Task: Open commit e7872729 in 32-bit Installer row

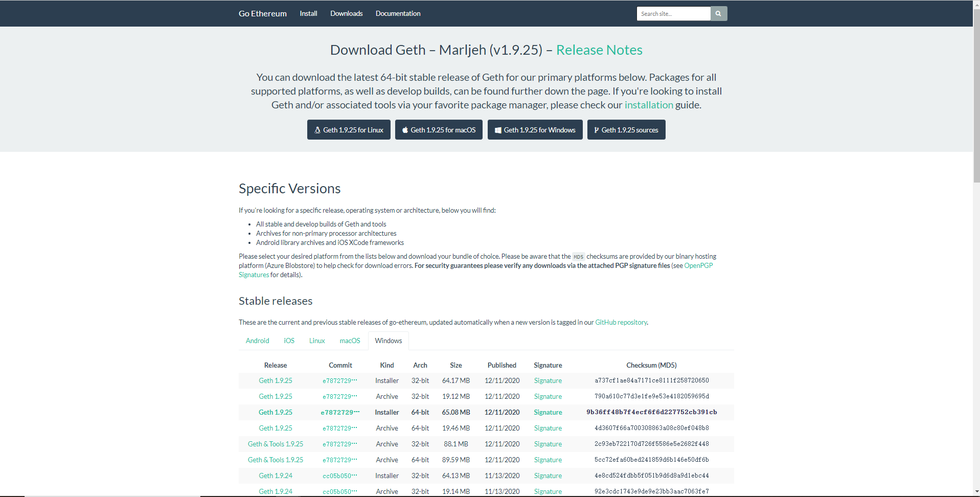Action: coord(340,381)
